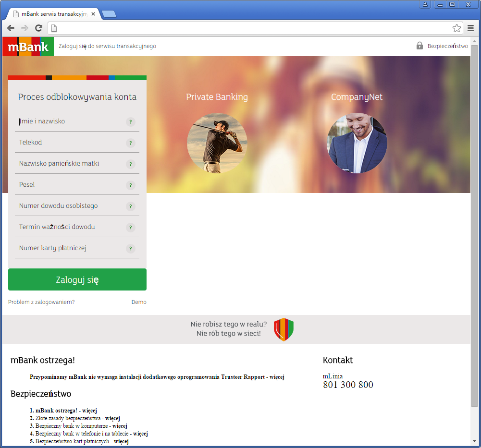Open a new browser tab
The height and width of the screenshot is (448, 481).
pyautogui.click(x=109, y=14)
